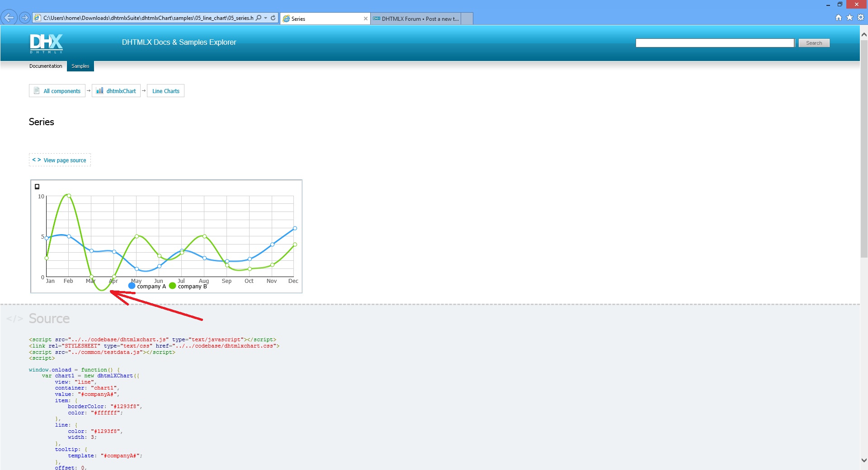Image resolution: width=868 pixels, height=470 pixels.
Task: Switch to the Series tab
Action: [325, 19]
